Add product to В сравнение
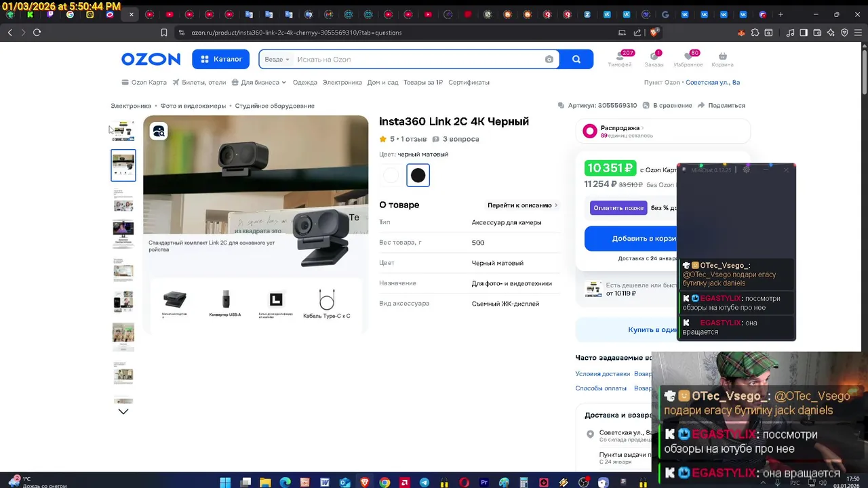Screen dimensions: 868x488 pos(667,106)
